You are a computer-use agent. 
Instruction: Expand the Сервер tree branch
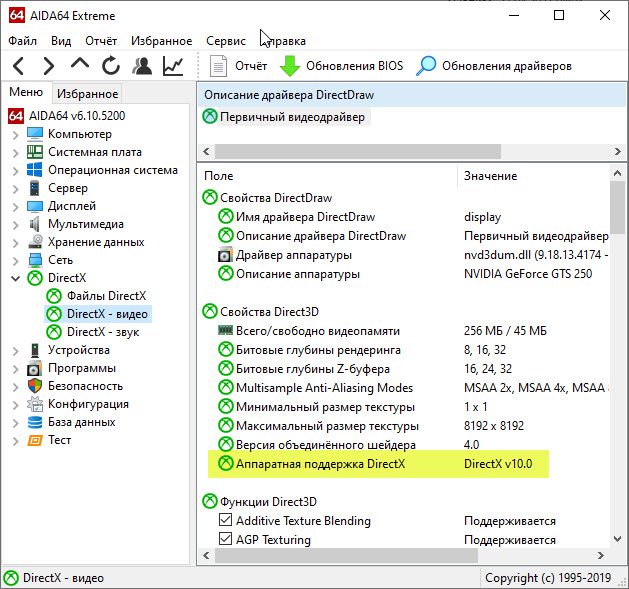coord(15,189)
